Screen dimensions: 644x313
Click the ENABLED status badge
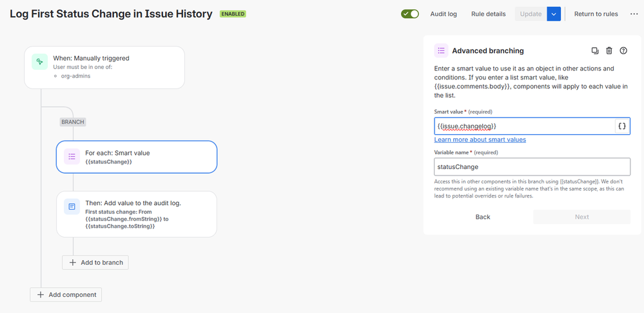pos(233,14)
